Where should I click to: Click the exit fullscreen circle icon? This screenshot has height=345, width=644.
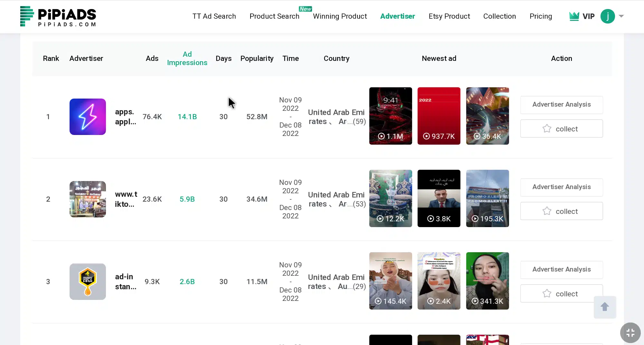click(630, 332)
